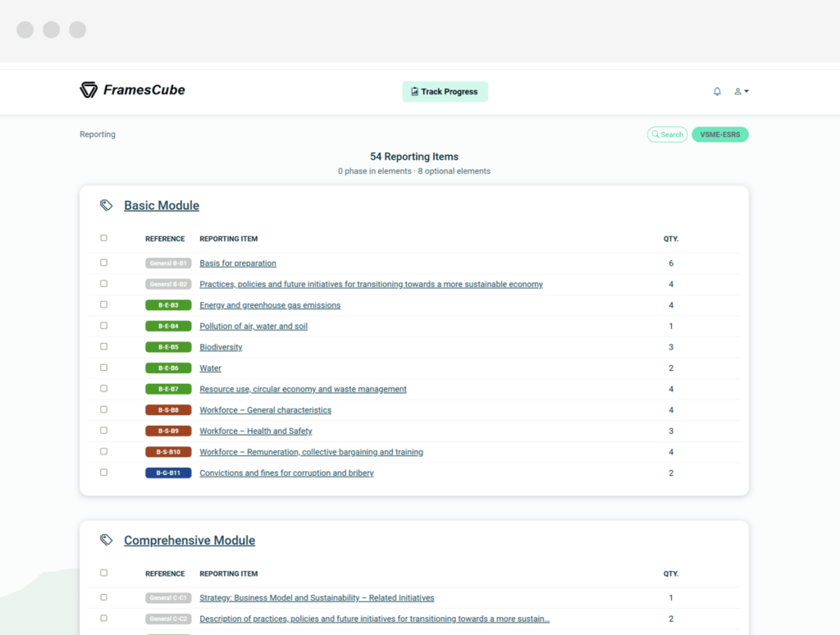Viewport: 840px width, 635px height.
Task: Check Convictions and fines row checkbox
Action: 104,472
